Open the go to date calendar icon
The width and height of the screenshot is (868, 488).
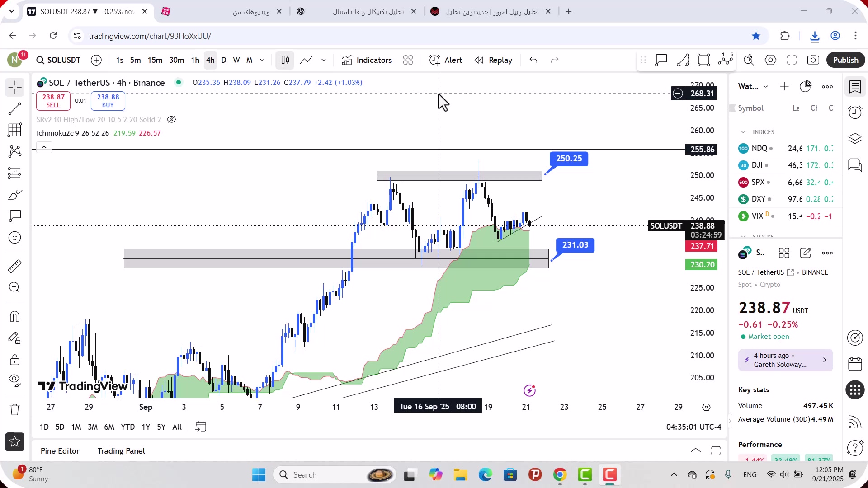click(201, 427)
